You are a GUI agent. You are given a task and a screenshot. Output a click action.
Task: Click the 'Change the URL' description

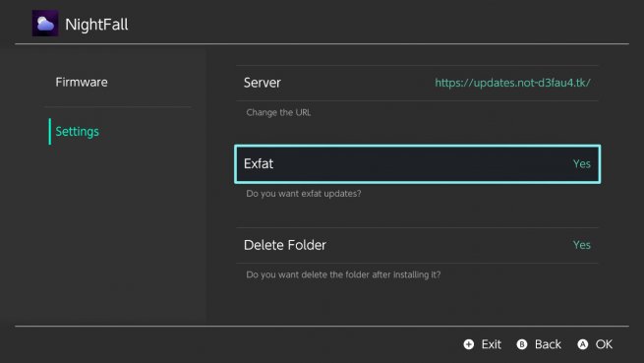[x=278, y=112]
